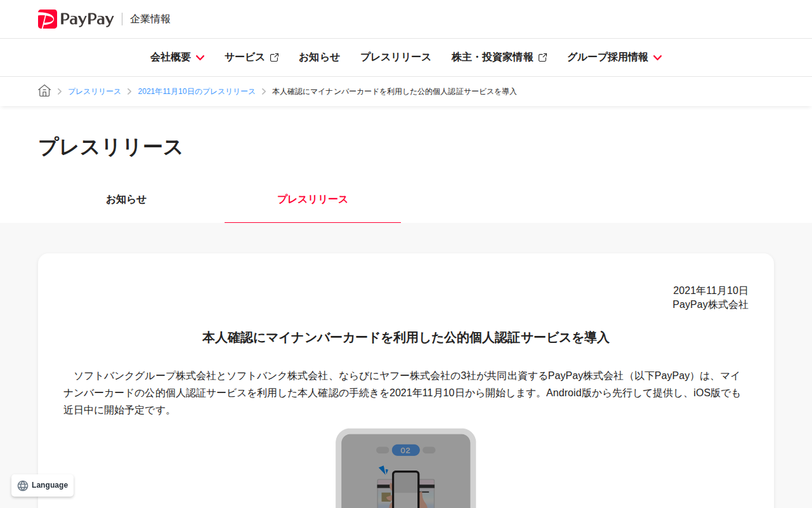Go to お知らせ in the top navigation

319,57
